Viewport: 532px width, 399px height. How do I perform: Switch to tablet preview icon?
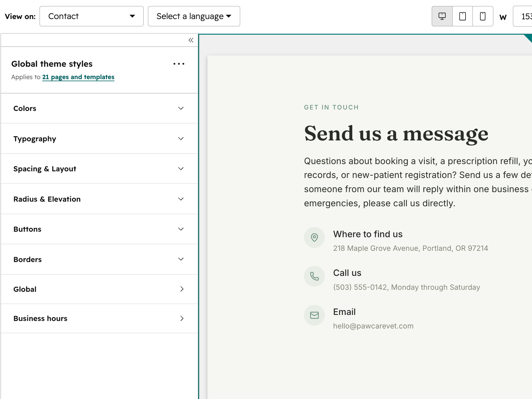[463, 16]
